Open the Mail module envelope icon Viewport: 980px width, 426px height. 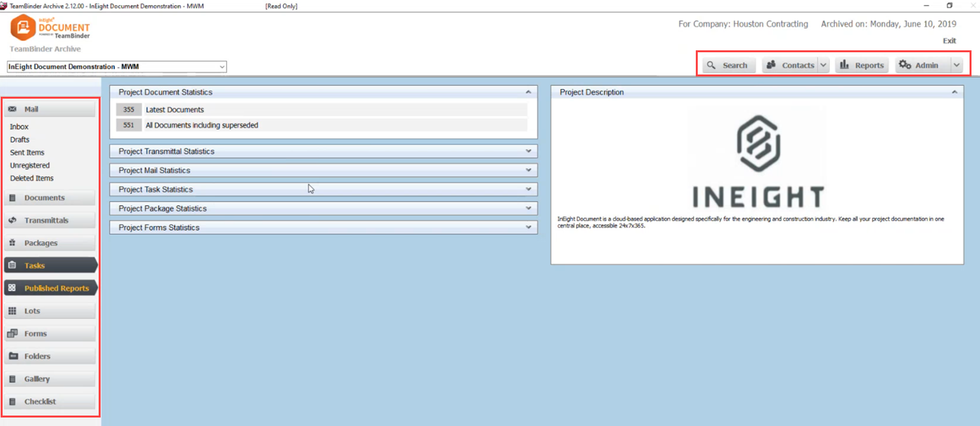(12, 109)
